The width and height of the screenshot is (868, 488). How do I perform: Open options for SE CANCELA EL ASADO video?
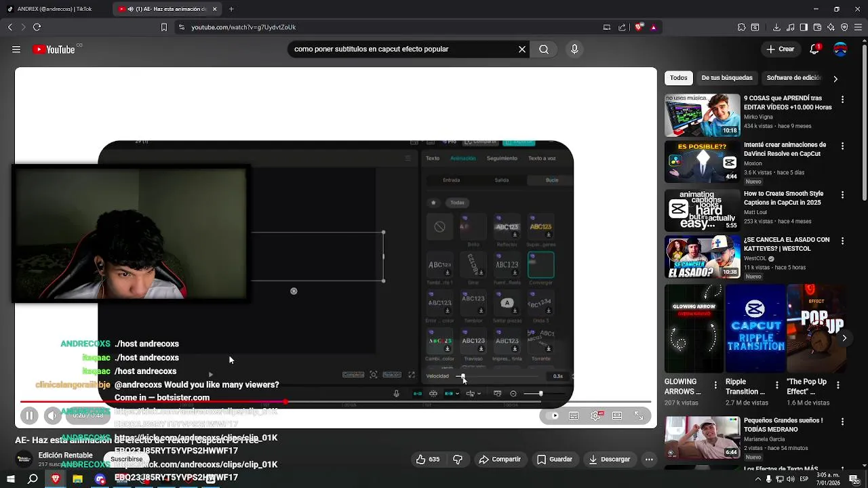pos(842,241)
